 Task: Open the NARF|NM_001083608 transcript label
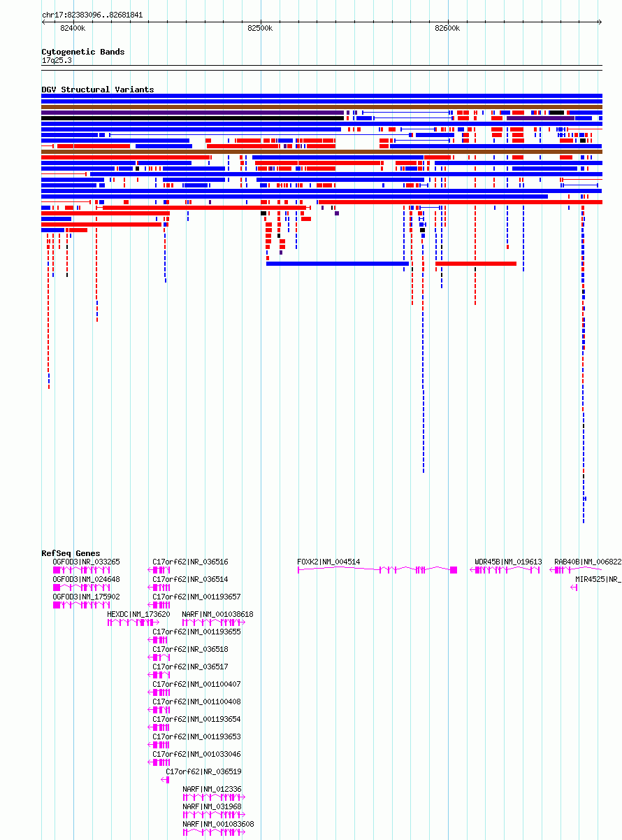click(217, 824)
